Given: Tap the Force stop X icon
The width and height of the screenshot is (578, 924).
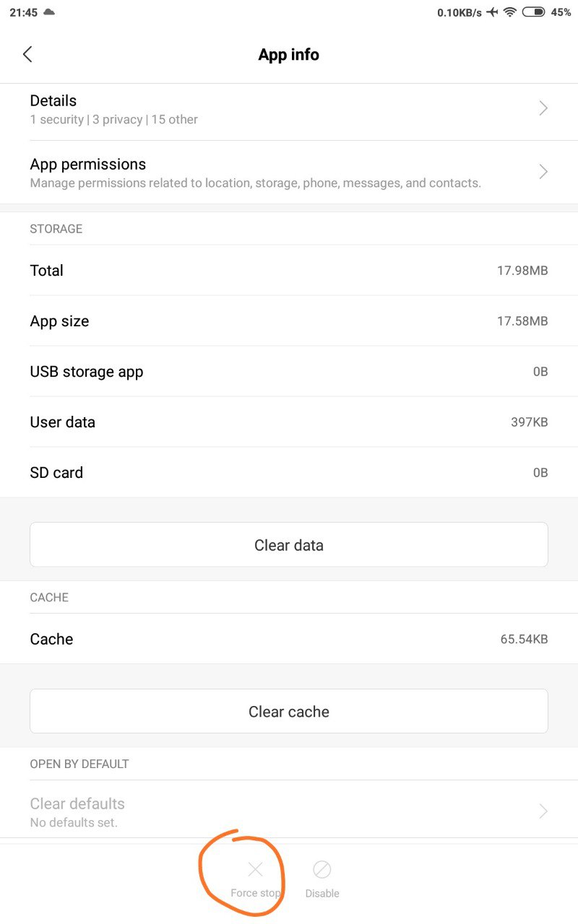Looking at the screenshot, I should click(255, 869).
